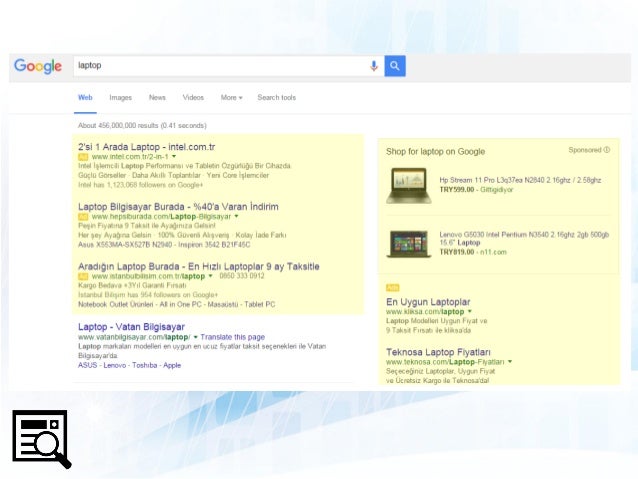Open the More dropdown menu

coord(232,98)
